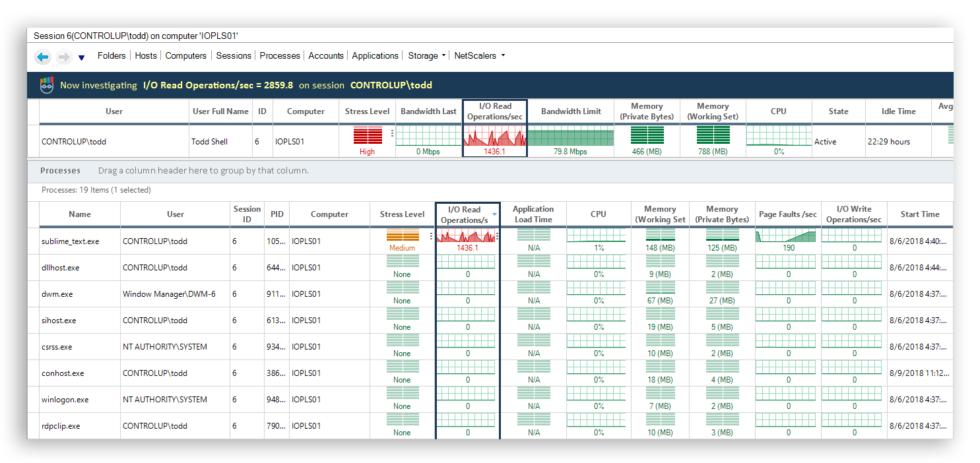This screenshot has width=980, height=463.
Task: Click sublime_text.exe I/O read red graph
Action: [466, 236]
